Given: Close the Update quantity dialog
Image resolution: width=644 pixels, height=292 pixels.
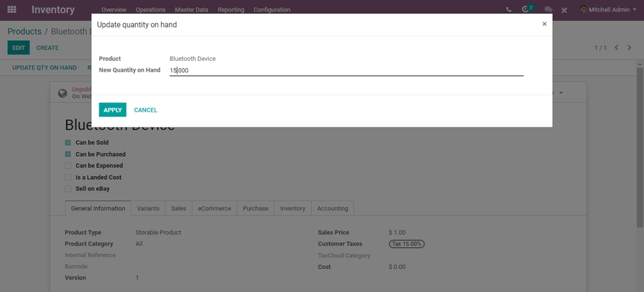Looking at the screenshot, I should tap(544, 24).
